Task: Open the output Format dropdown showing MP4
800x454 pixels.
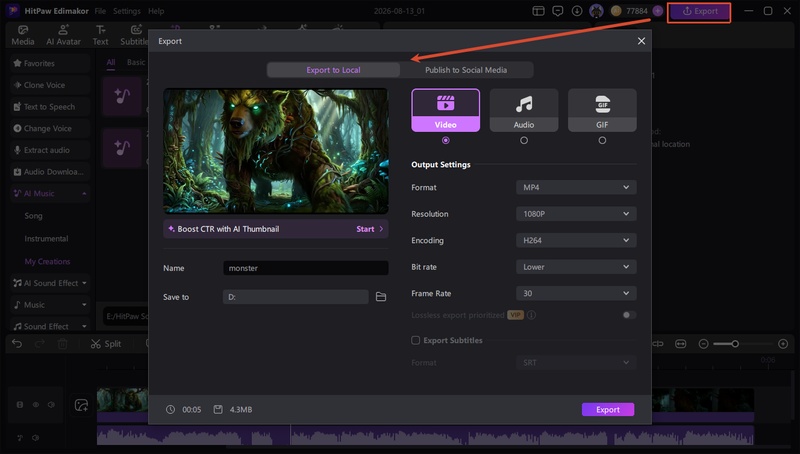Action: [x=576, y=187]
